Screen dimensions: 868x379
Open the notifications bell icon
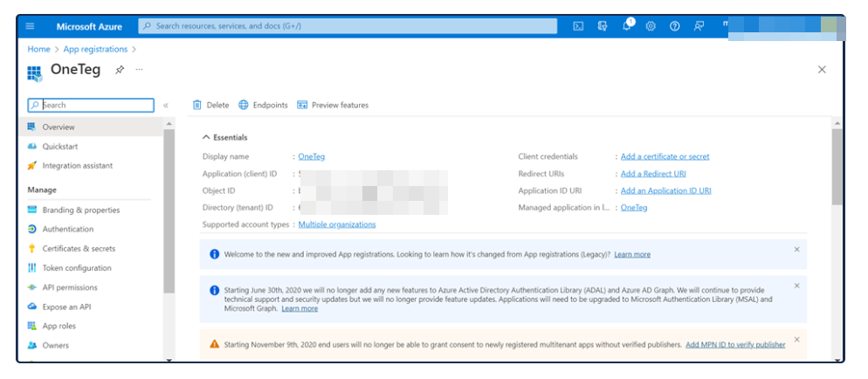point(627,26)
